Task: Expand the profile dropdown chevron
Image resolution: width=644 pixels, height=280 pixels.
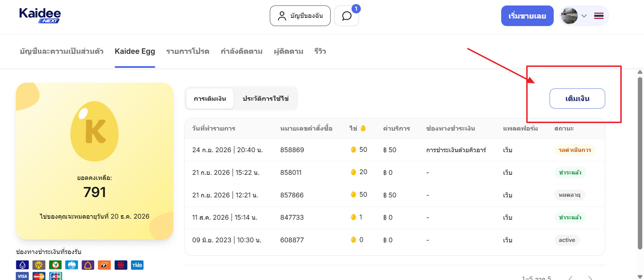Action: click(584, 16)
